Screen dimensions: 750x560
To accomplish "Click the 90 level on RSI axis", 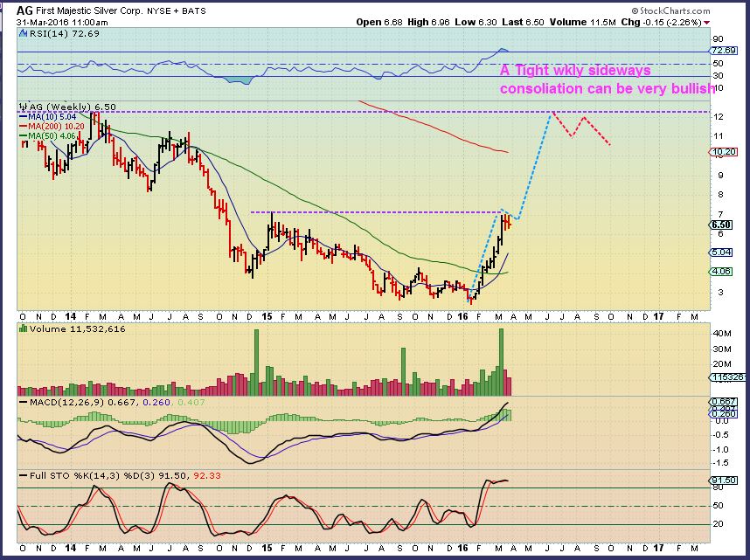I will (718, 39).
